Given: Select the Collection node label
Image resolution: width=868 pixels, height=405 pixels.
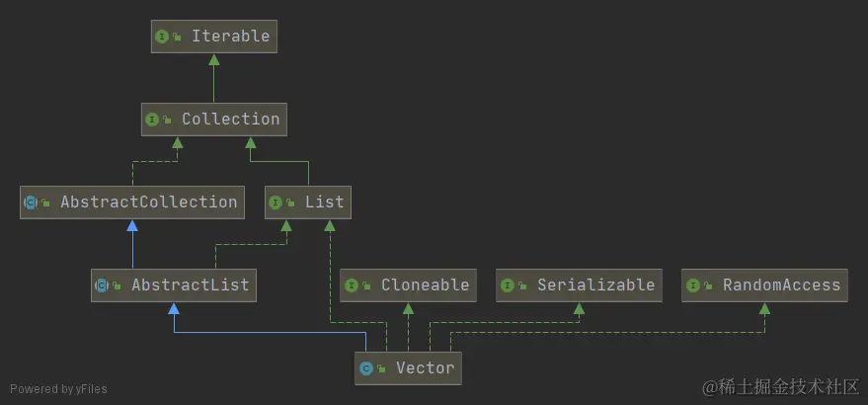Looking at the screenshot, I should 230,120.
